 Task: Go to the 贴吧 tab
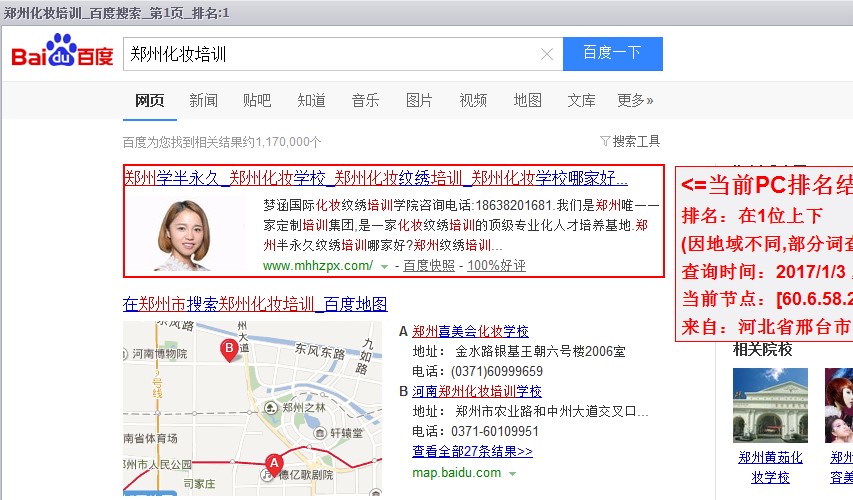[x=257, y=100]
